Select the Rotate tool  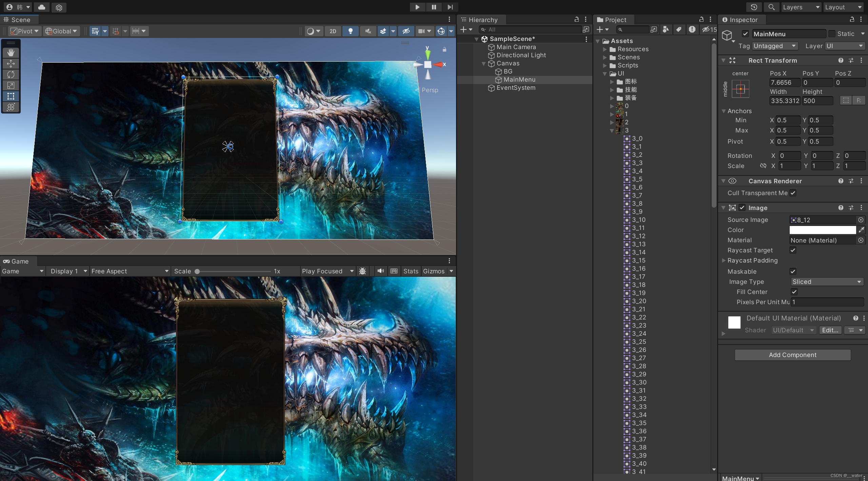coord(11,74)
